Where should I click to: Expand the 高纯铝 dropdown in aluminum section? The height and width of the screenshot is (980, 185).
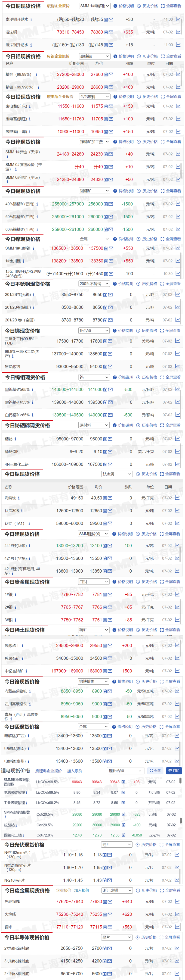pos(95,56)
